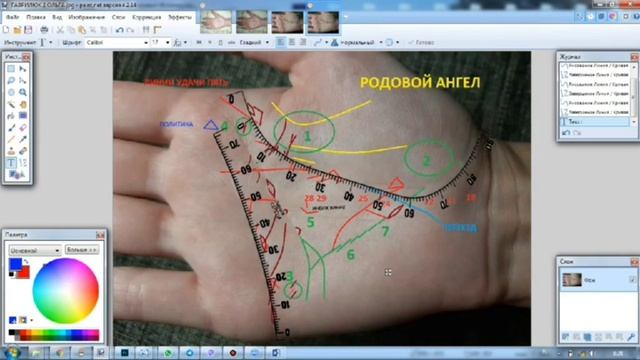Select the Eraser tool
Screen dimensions: 640x360
pos(23,128)
